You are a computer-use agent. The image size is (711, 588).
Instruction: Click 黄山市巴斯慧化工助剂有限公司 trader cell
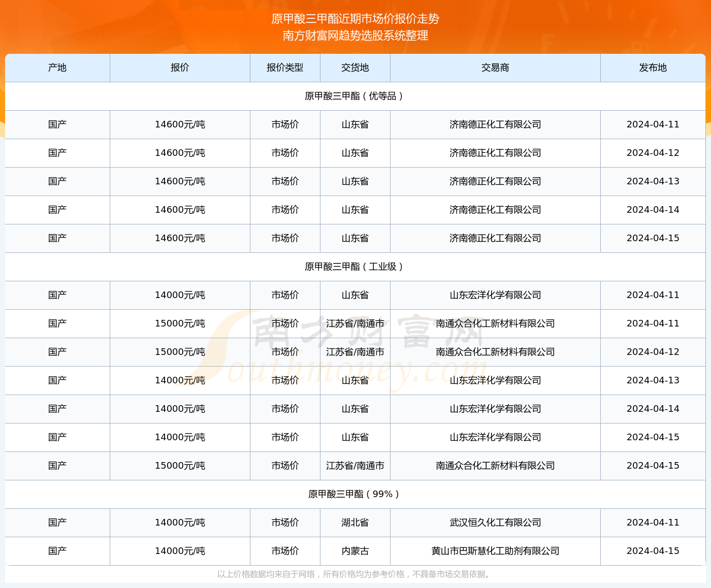pyautogui.click(x=495, y=551)
